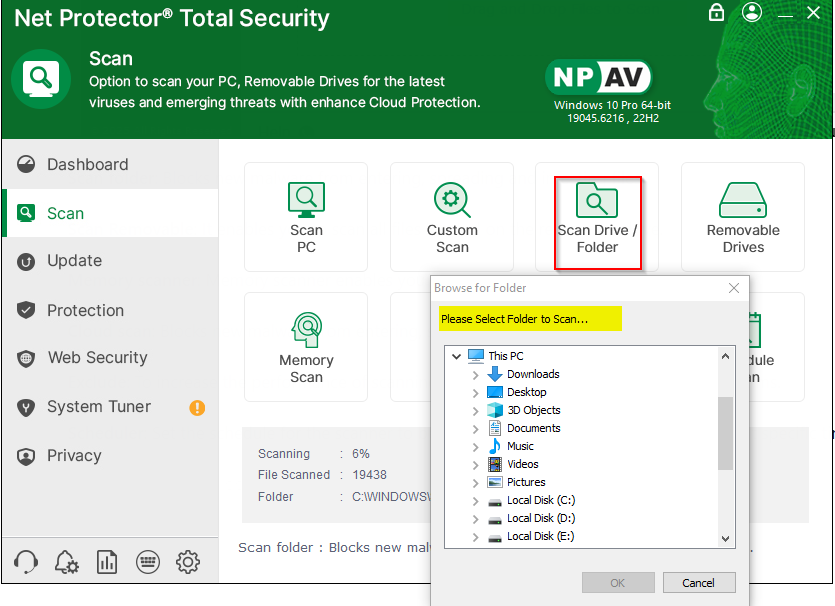Run the Memory Scan tile
835x606 pixels.
pyautogui.click(x=306, y=347)
